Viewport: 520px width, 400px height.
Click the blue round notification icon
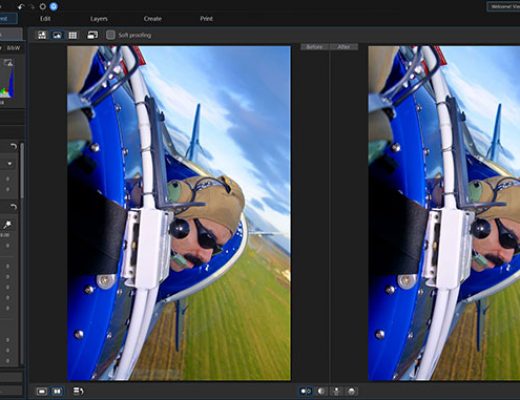53,6
